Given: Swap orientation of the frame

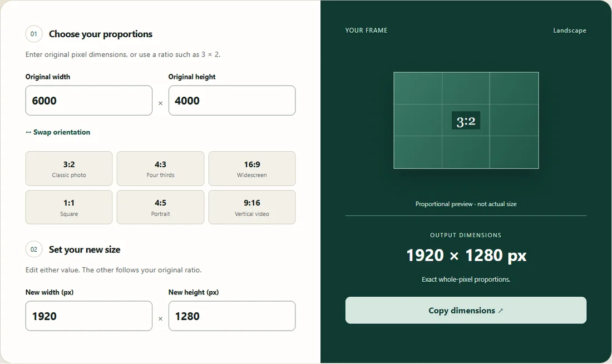Looking at the screenshot, I should [58, 132].
